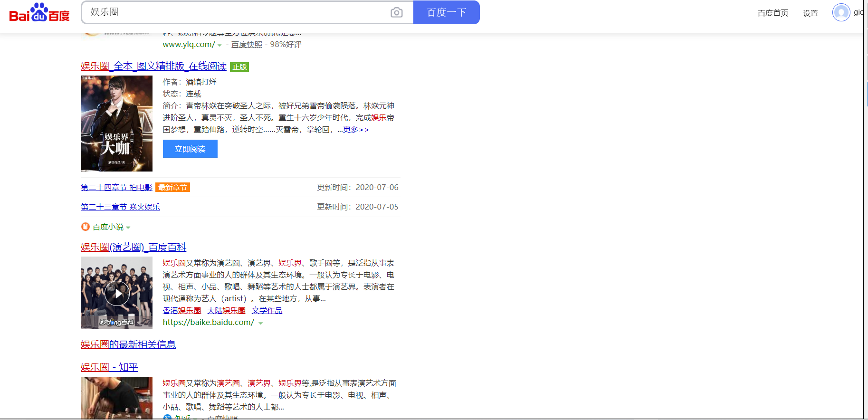Open chapter 第二十四章节 拍电影
Image resolution: width=868 pixels, height=420 pixels.
116,187
